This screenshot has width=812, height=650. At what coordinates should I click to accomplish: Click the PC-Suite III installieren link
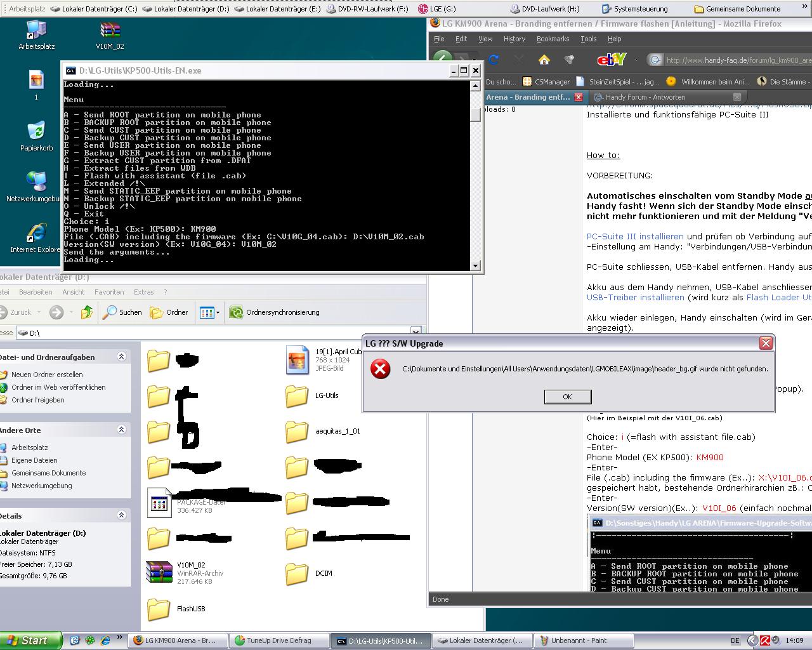[635, 236]
